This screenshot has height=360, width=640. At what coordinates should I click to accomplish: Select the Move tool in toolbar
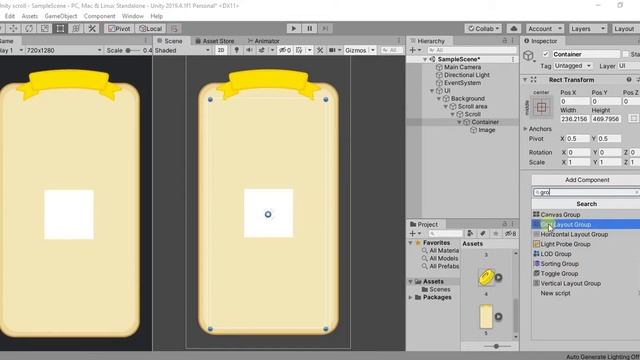click(x=13, y=29)
